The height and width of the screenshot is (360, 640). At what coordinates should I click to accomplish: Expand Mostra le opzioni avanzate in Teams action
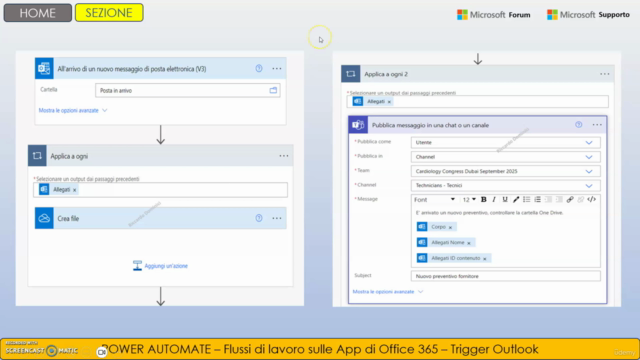[x=388, y=291]
